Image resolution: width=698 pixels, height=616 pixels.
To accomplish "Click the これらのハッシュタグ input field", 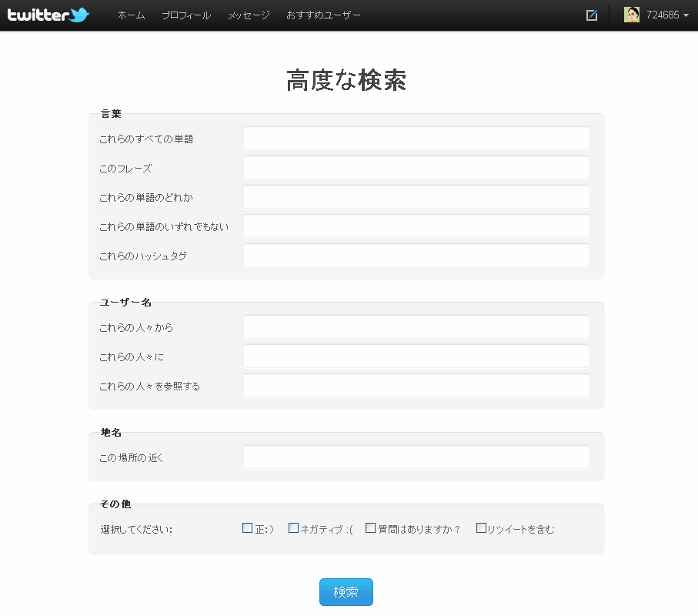I will pos(416,256).
